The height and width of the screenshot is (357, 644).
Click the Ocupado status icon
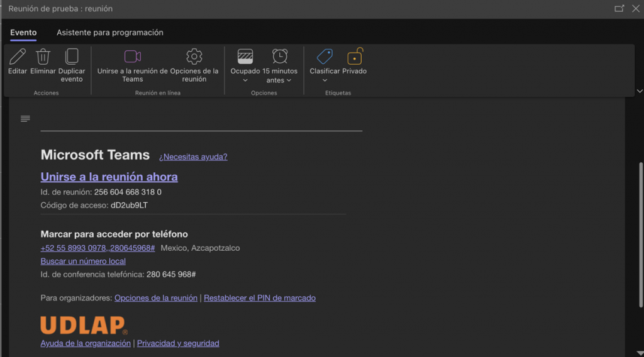tap(245, 57)
